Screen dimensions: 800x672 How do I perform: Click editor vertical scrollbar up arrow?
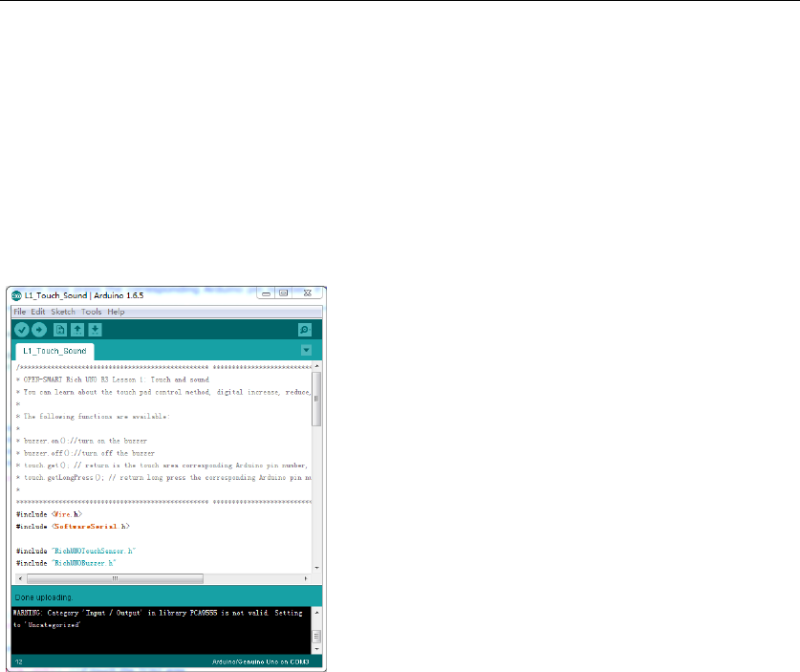pyautogui.click(x=316, y=366)
